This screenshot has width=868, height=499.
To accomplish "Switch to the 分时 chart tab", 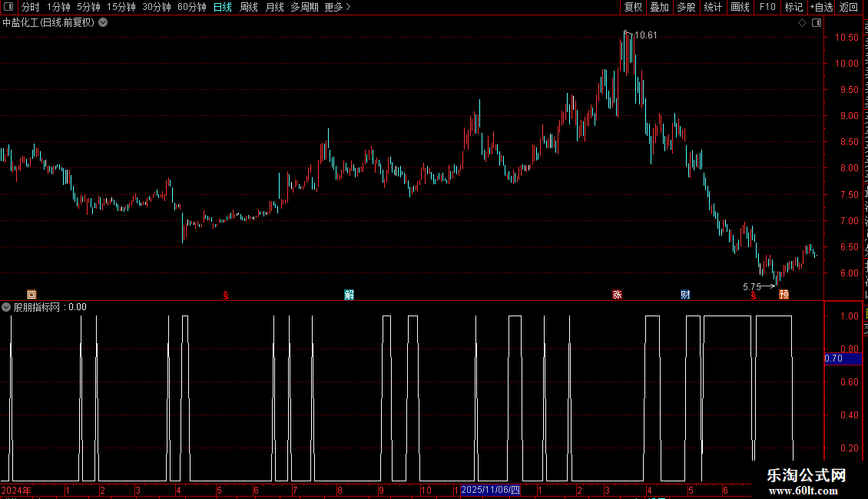I will click(x=31, y=7).
